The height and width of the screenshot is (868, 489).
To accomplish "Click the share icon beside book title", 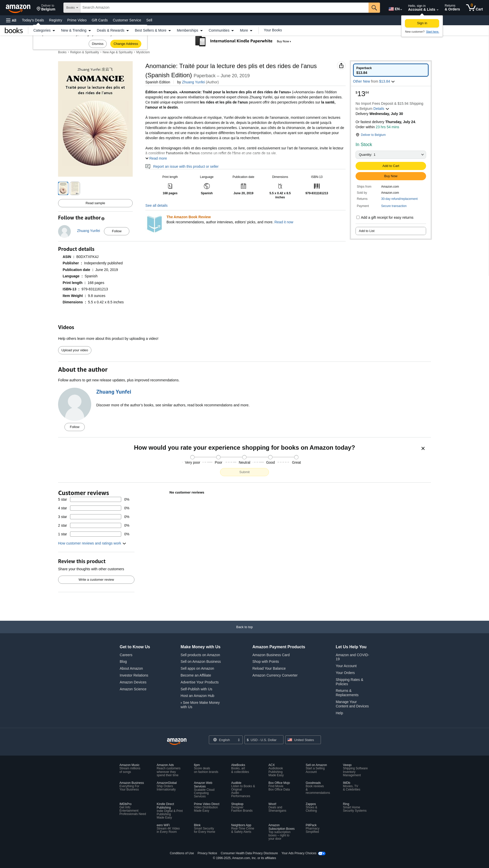I will coord(341,66).
